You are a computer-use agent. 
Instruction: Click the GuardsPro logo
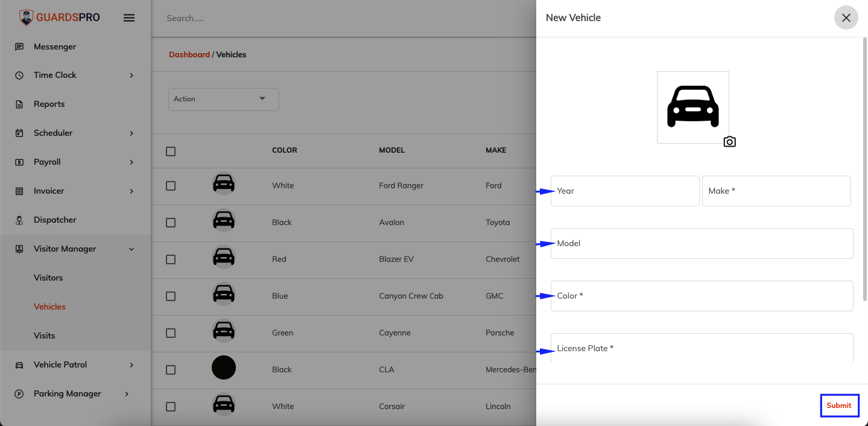(x=59, y=17)
